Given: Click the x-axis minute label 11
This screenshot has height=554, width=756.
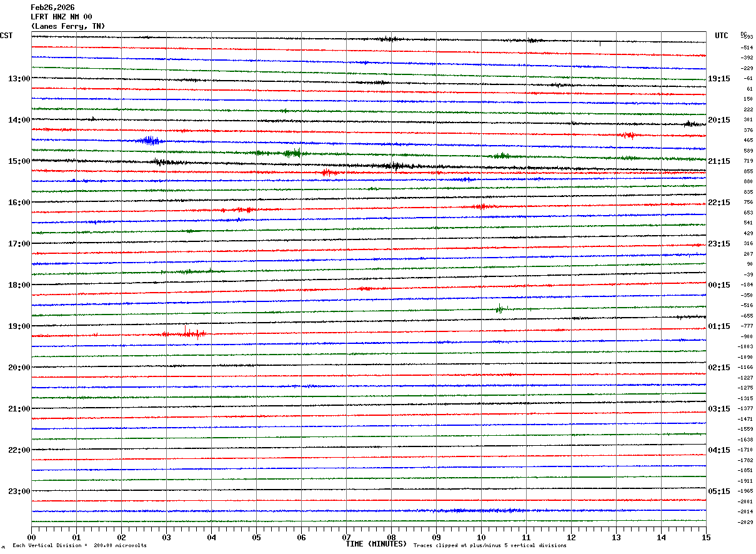Looking at the screenshot, I should 526,537.
